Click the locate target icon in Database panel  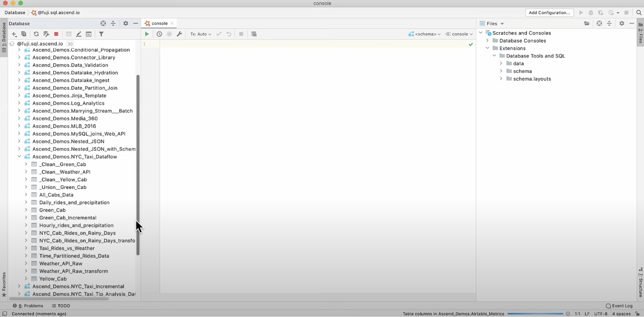click(x=103, y=23)
